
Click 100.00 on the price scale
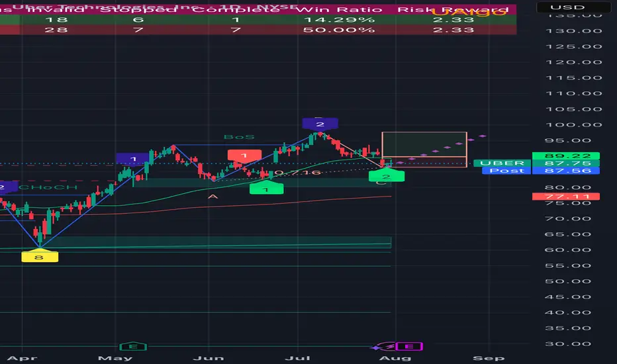pos(574,124)
